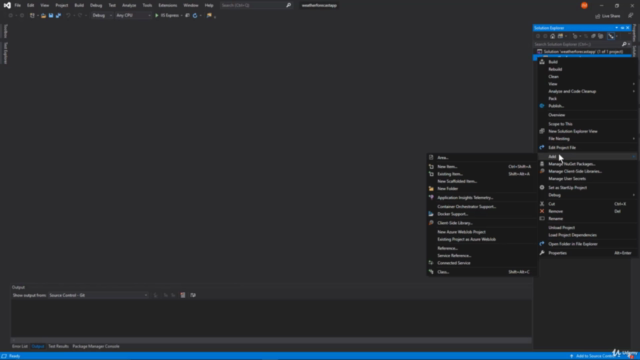Viewport: 640px width, 360px height.
Task: Click Show All Files icon in Solution Explorer
Action: point(600,36)
